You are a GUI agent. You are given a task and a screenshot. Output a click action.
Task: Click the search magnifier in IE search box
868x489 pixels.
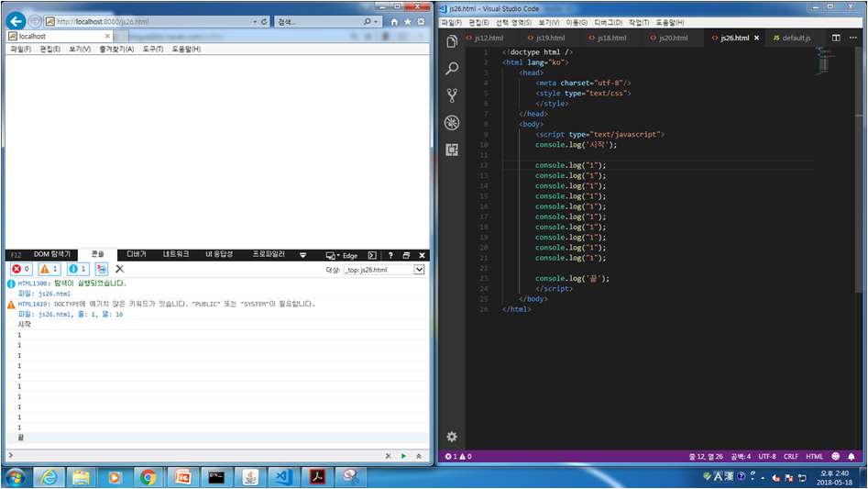click(x=367, y=22)
